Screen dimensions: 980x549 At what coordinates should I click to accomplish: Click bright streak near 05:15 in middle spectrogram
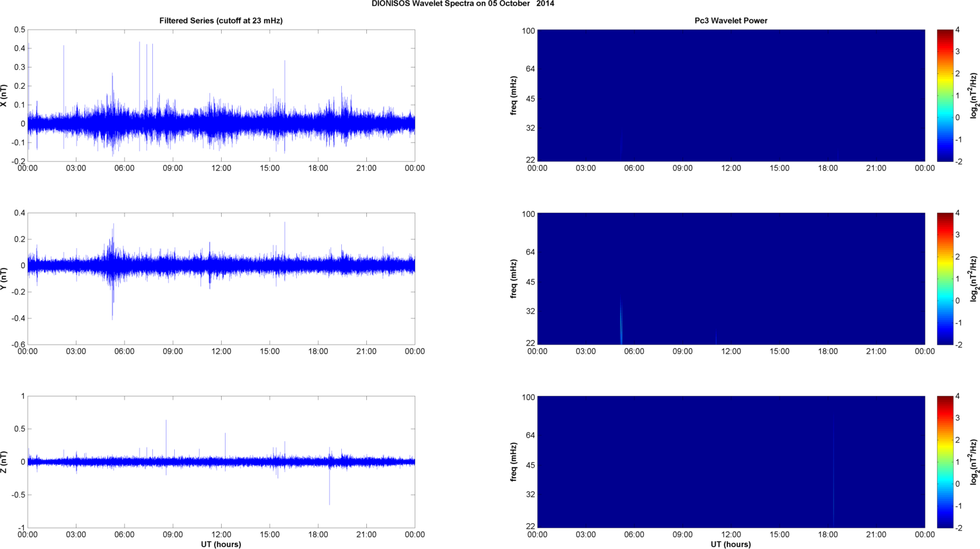(621, 321)
